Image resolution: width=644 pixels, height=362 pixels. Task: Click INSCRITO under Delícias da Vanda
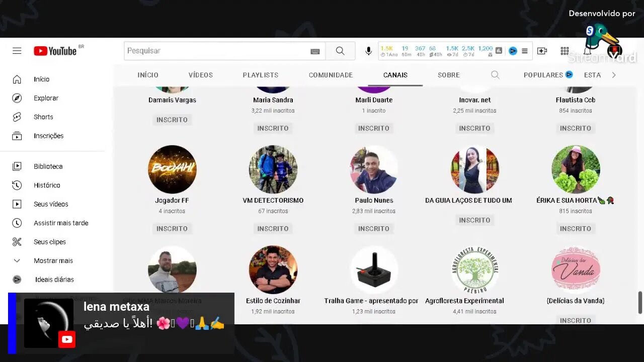pos(576,320)
